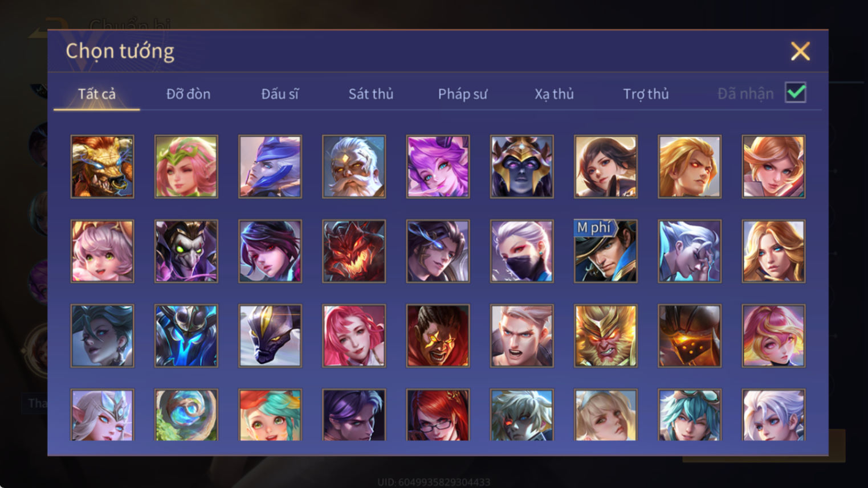The height and width of the screenshot is (488, 868).
Task: Select the Đấu sĩ tab
Action: 280,94
